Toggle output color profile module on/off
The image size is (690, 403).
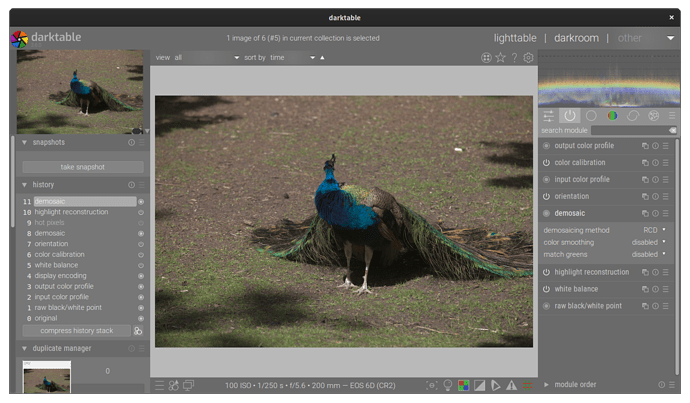point(546,146)
